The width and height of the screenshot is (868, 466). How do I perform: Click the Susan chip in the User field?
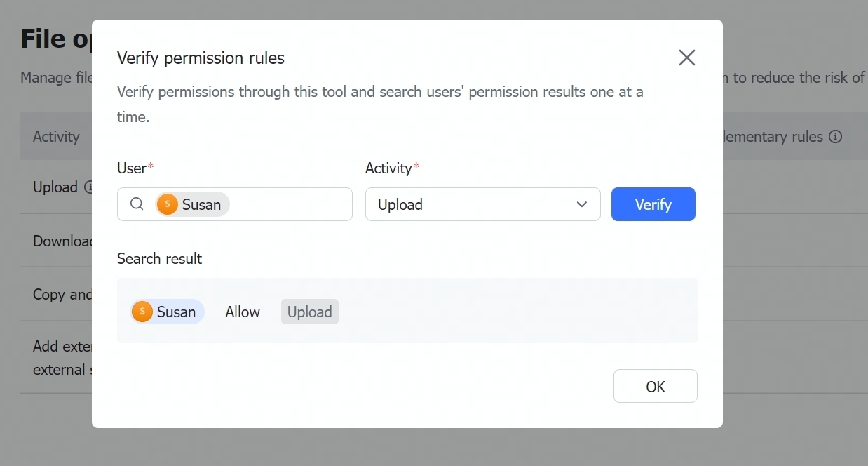click(191, 204)
